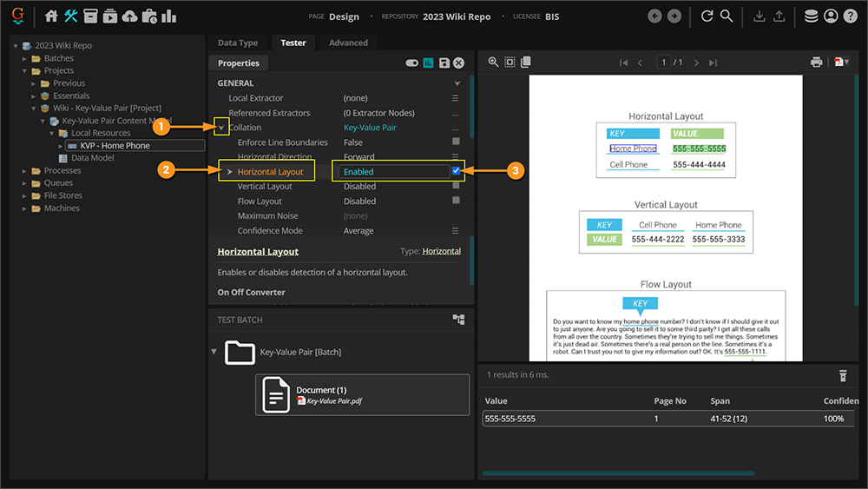Image resolution: width=868 pixels, height=489 pixels.
Task: Switch to the Data Type tab
Action: pos(237,43)
